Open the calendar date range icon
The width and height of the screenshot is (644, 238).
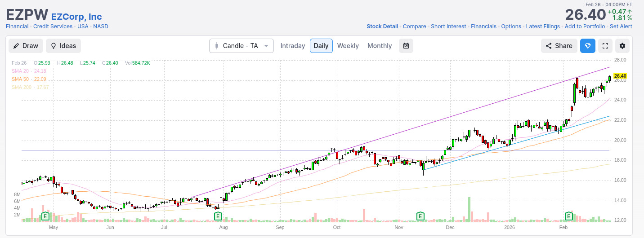tap(406, 46)
